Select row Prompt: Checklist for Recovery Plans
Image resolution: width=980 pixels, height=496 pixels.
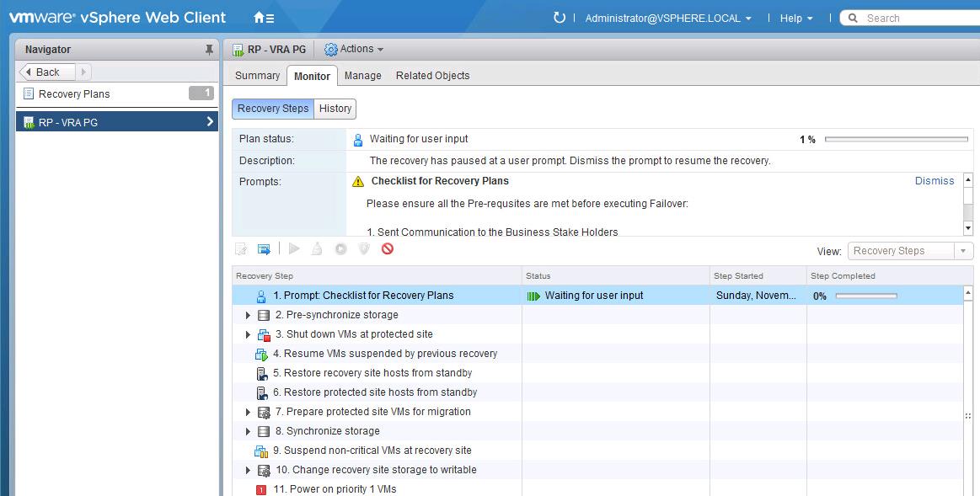click(x=597, y=296)
